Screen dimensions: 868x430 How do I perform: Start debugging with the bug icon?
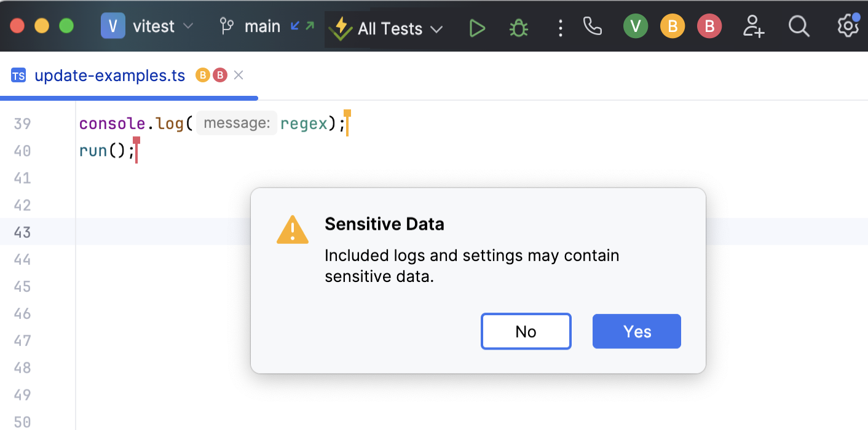[519, 28]
